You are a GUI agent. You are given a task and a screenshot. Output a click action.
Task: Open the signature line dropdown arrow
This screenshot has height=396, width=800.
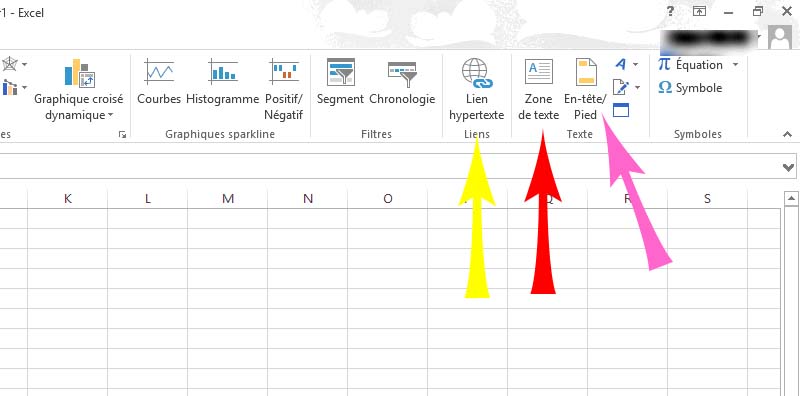pyautogui.click(x=637, y=88)
